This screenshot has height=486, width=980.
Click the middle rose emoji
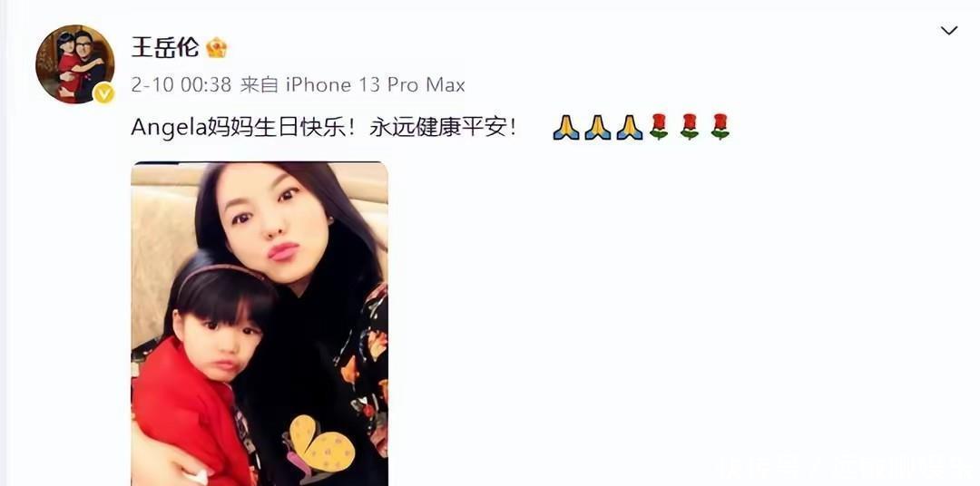pyautogui.click(x=690, y=127)
